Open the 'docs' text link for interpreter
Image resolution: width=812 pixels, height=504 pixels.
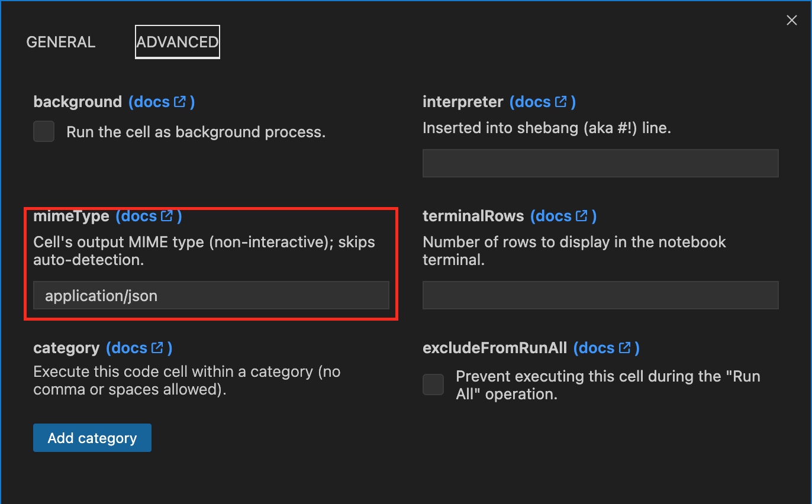click(x=533, y=102)
